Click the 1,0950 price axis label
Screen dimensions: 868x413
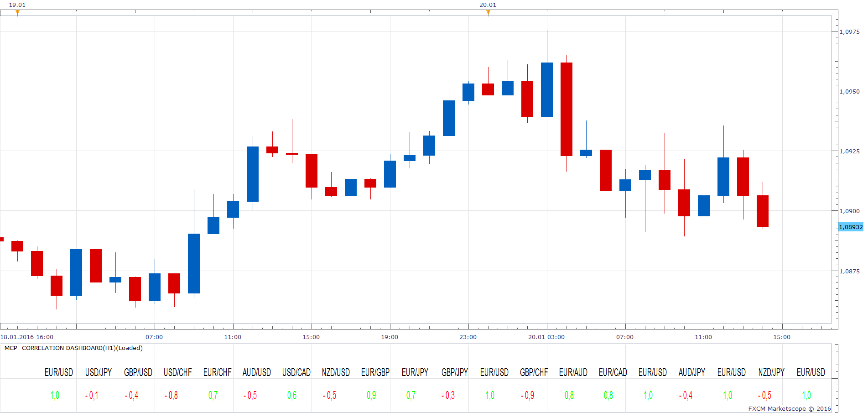pyautogui.click(x=850, y=91)
